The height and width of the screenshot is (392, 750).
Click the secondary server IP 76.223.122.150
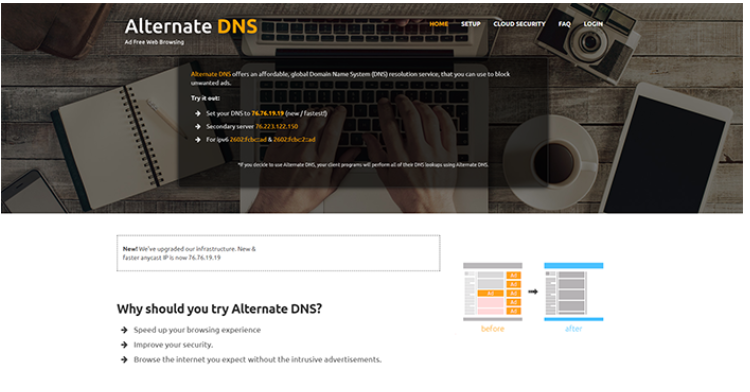pyautogui.click(x=276, y=126)
